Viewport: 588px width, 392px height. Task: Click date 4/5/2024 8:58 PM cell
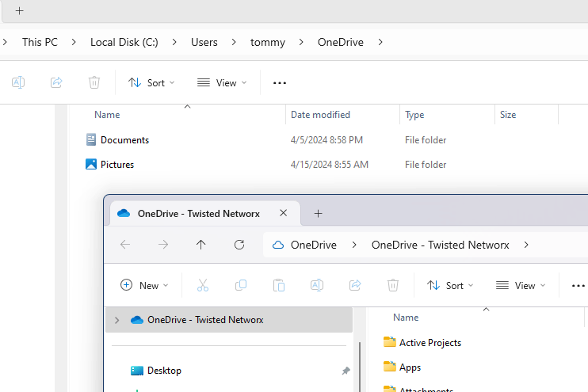coord(326,140)
